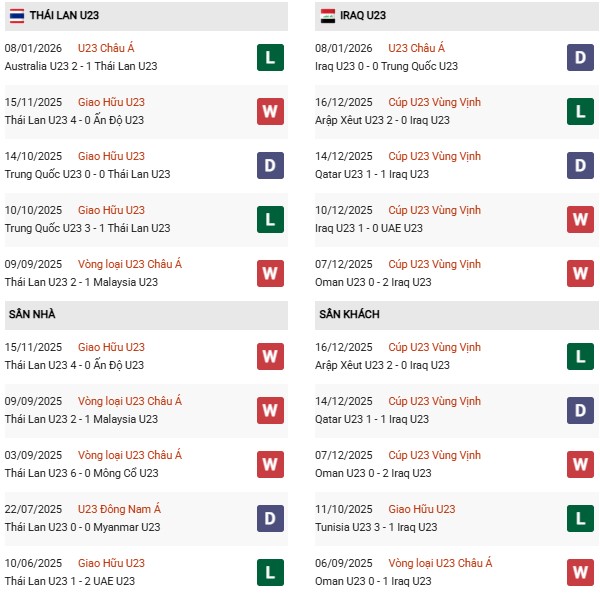Open the SÂN KHÁCH section header
The height and width of the screenshot is (594, 600).
coord(349,314)
